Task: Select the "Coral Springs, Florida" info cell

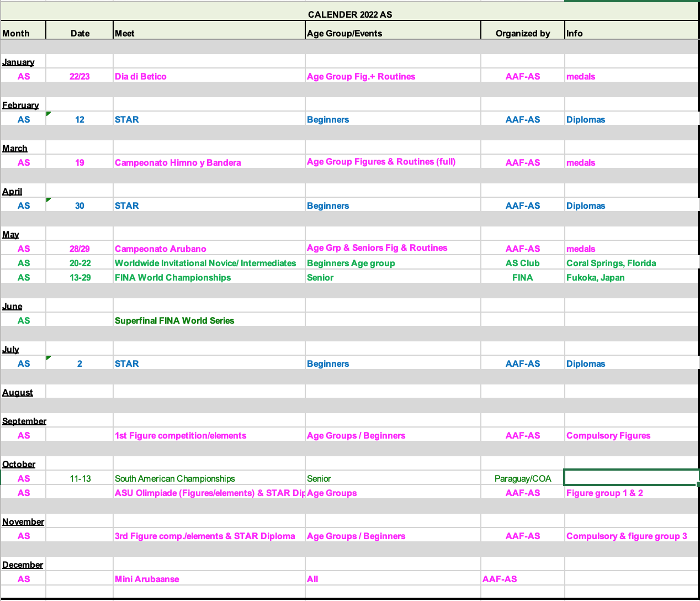Action: coord(611,263)
